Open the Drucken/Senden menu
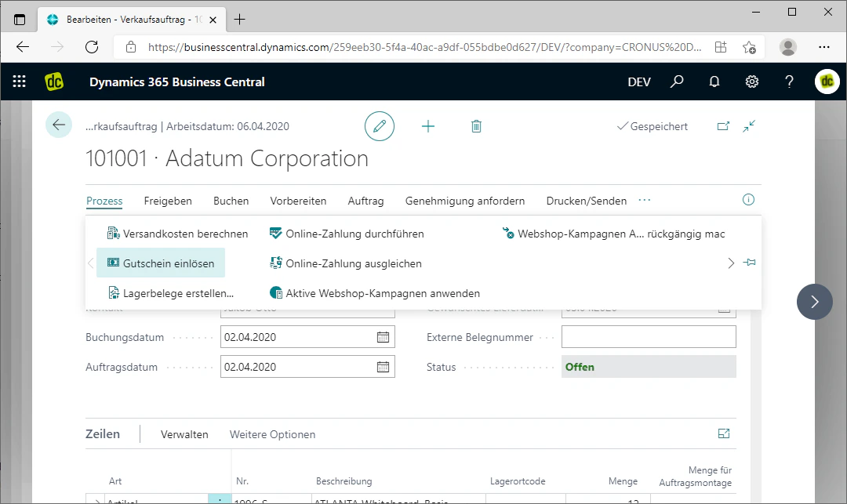 pyautogui.click(x=587, y=201)
